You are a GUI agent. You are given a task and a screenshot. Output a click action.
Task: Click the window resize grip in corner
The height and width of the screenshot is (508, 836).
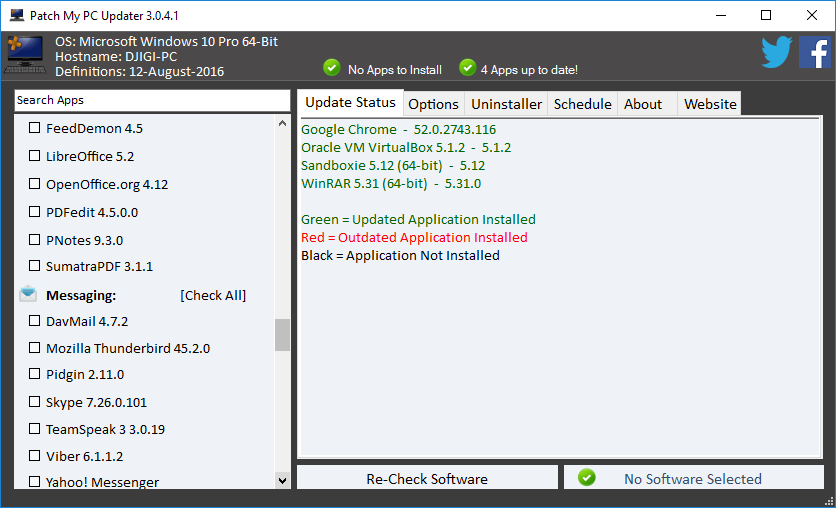coord(829,501)
